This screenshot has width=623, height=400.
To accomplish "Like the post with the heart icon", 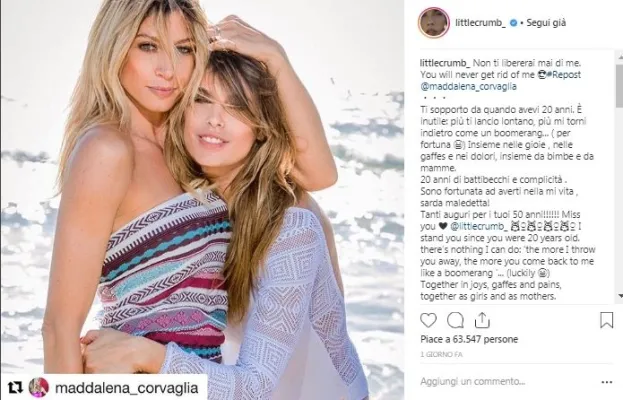I will [428, 320].
